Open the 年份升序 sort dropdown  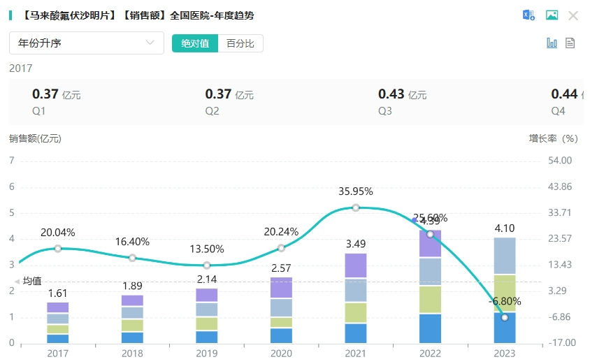87,43
